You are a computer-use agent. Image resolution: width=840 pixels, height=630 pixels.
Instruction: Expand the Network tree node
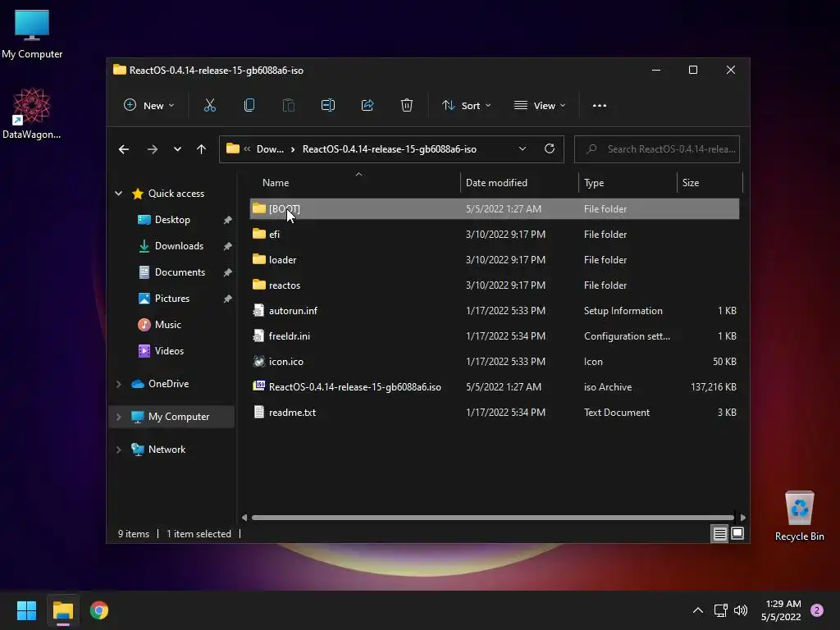[x=118, y=450]
